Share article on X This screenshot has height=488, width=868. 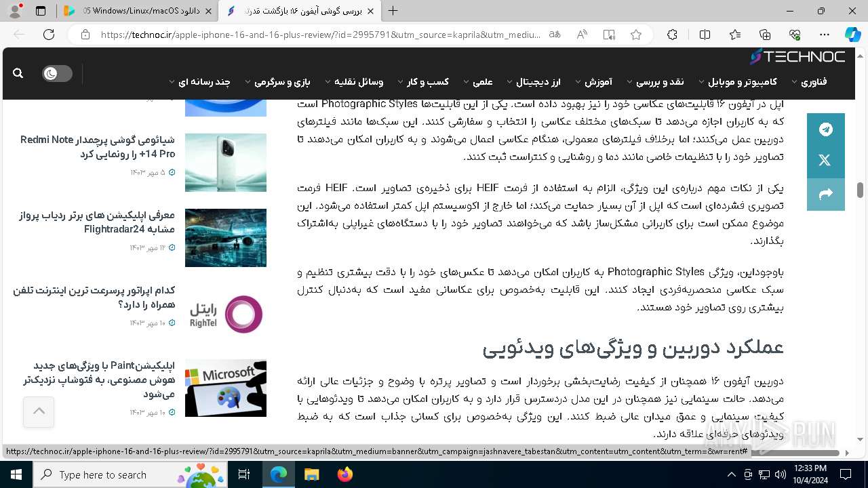(826, 161)
